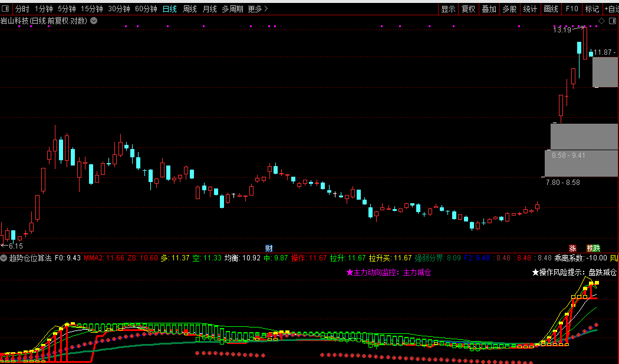This screenshot has height=364, width=619.
Task: Toggle the left sidebar panel icon
Action: tap(5, 9)
